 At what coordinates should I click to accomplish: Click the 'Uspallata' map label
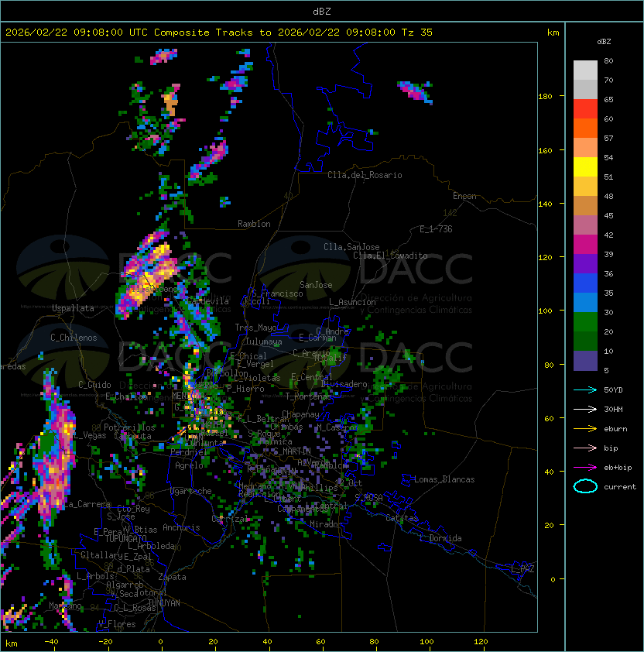(73, 308)
